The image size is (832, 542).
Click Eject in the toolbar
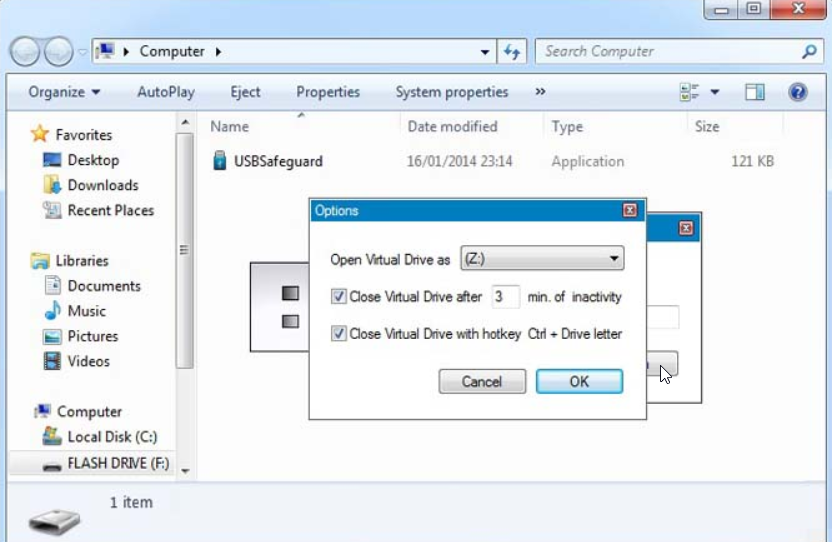coord(245,92)
